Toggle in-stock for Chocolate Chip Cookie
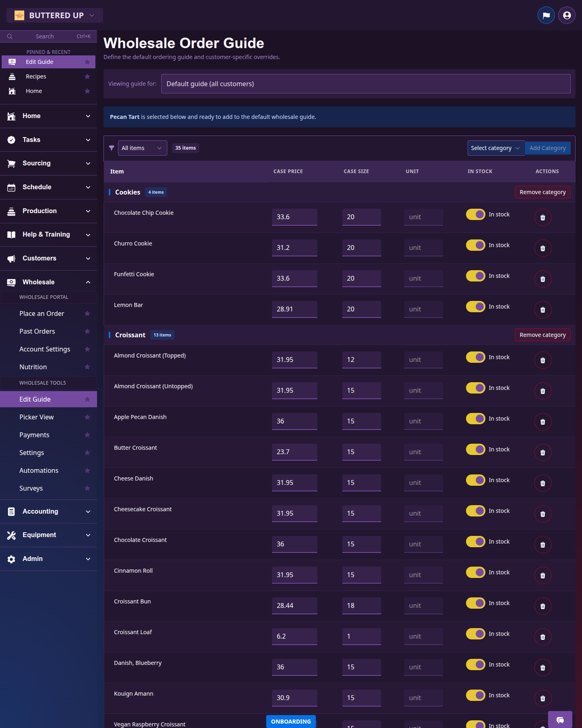The width and height of the screenshot is (582, 728). tap(475, 214)
